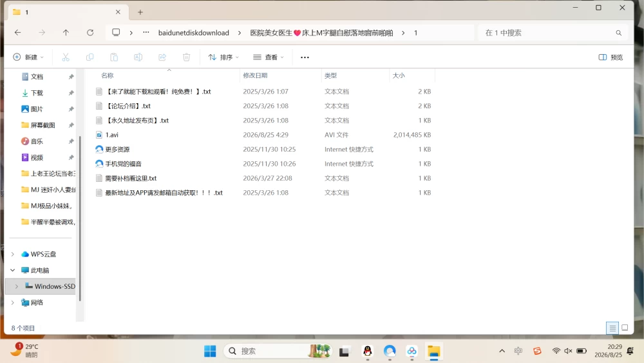Toggle the 中 input language indicator

[x=518, y=351]
